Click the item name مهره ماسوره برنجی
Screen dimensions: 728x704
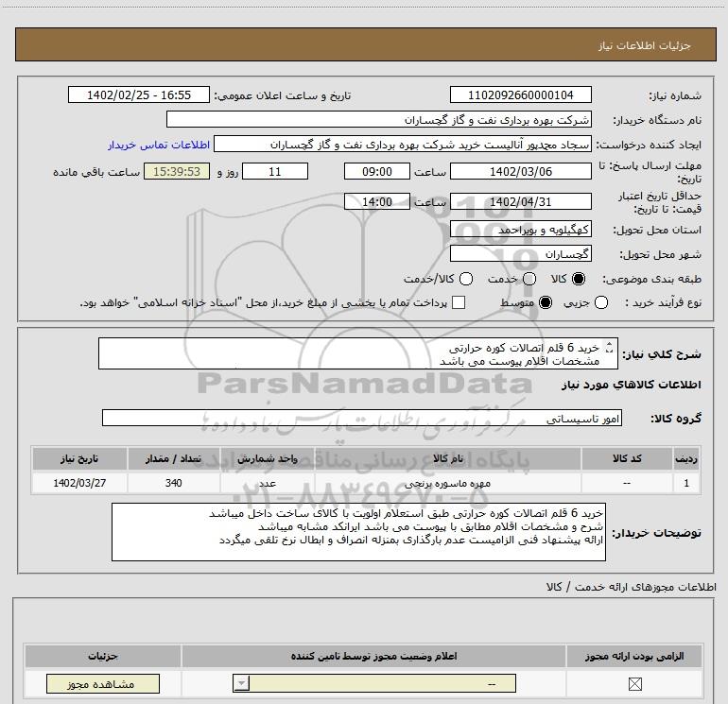(447, 484)
